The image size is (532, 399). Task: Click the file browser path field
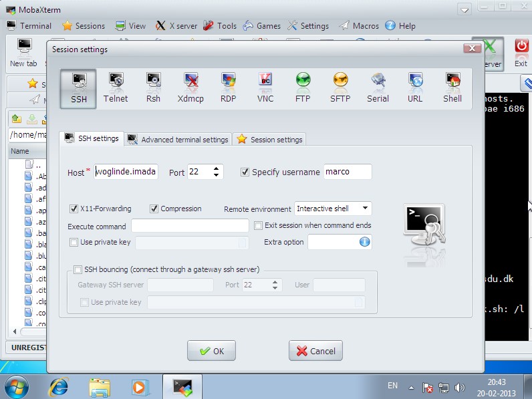click(28, 135)
